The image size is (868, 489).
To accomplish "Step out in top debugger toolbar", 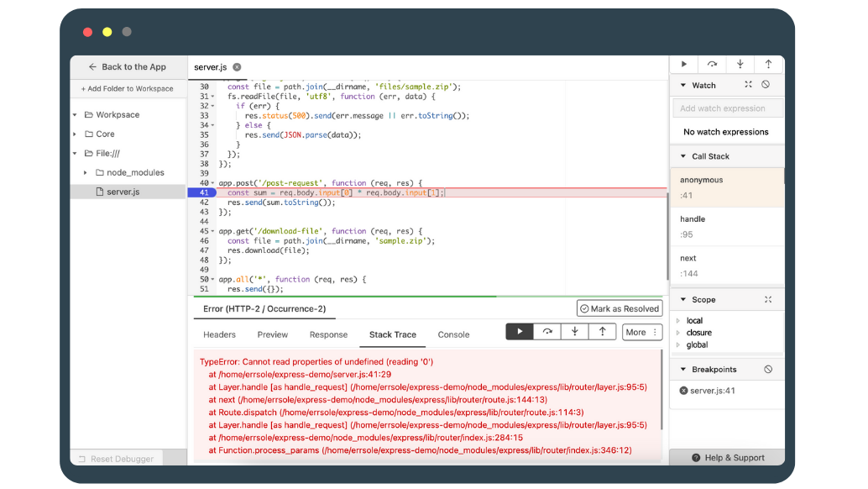I will click(768, 64).
